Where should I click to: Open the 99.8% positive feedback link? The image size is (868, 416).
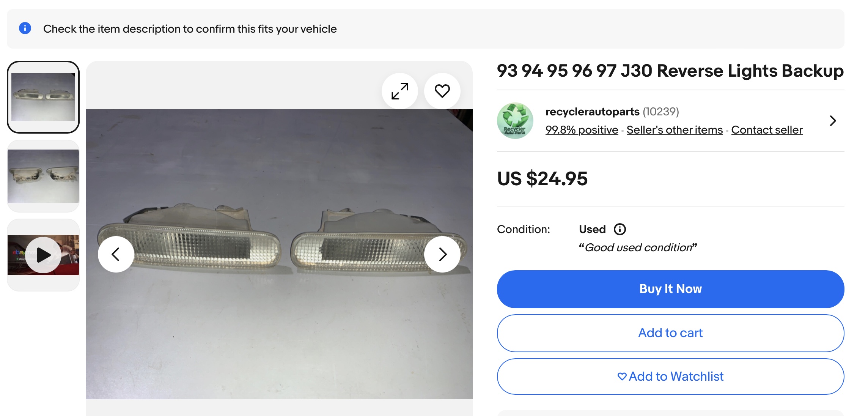pos(582,130)
